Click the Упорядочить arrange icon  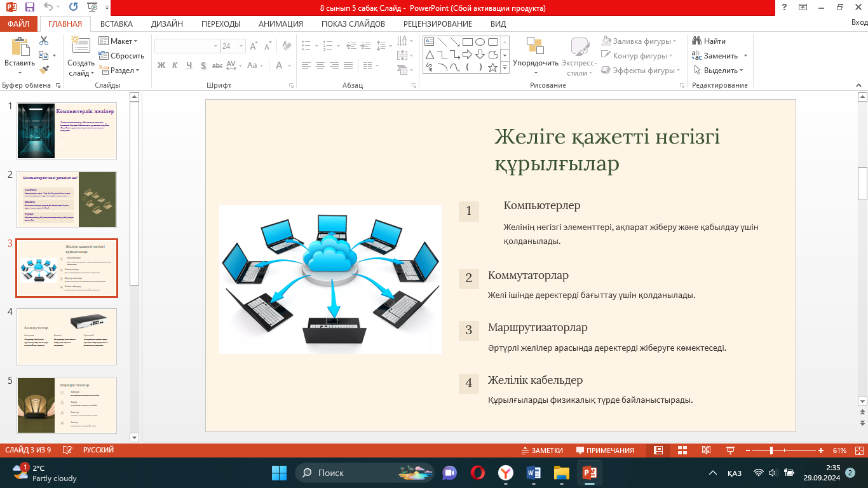tap(536, 56)
